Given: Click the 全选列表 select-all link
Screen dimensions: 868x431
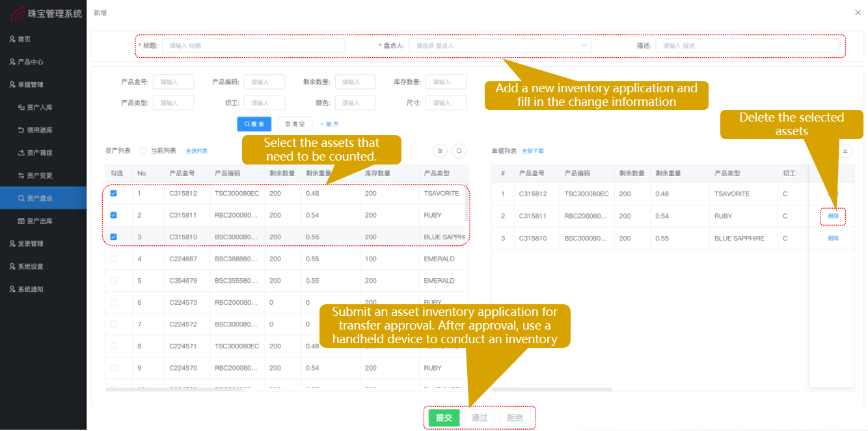Looking at the screenshot, I should tap(197, 151).
